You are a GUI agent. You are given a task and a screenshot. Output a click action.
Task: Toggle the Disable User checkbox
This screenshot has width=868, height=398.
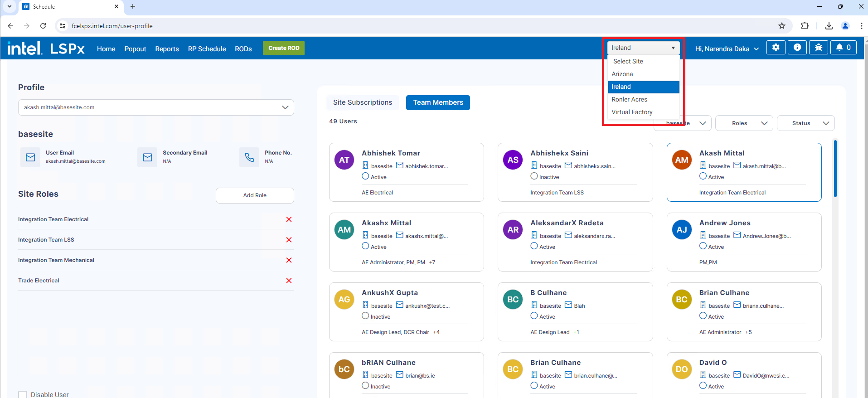[x=23, y=394]
